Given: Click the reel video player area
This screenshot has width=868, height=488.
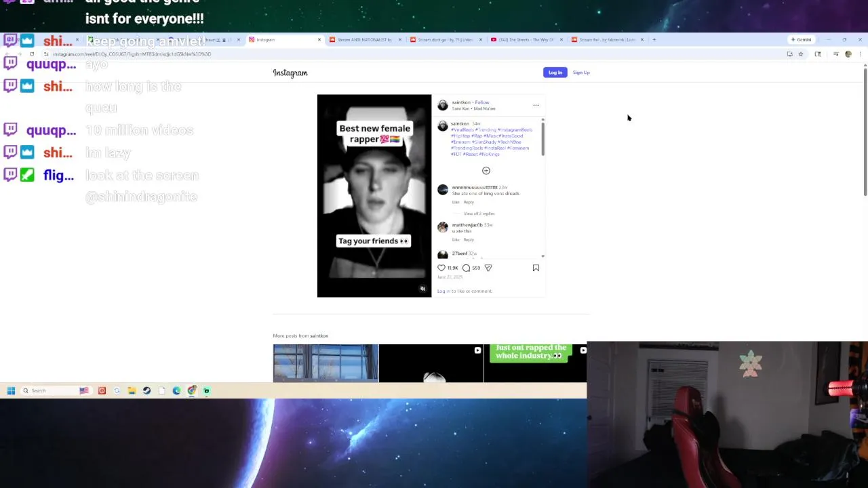Looking at the screenshot, I should [x=374, y=196].
